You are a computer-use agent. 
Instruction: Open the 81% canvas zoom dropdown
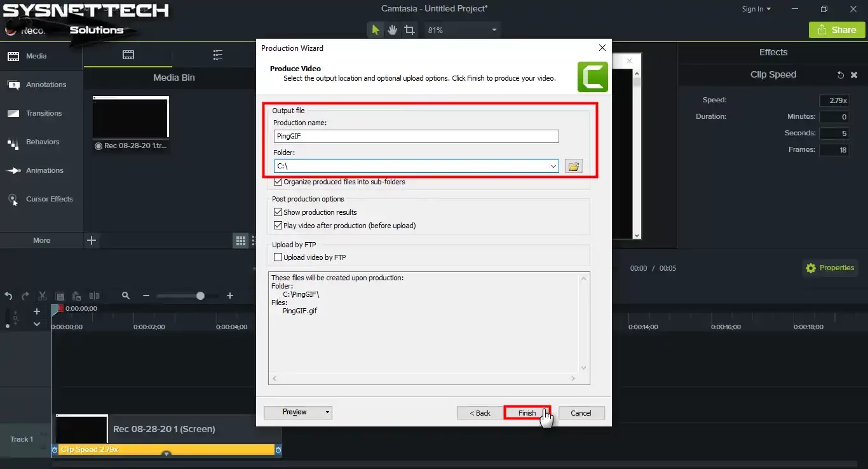point(494,30)
